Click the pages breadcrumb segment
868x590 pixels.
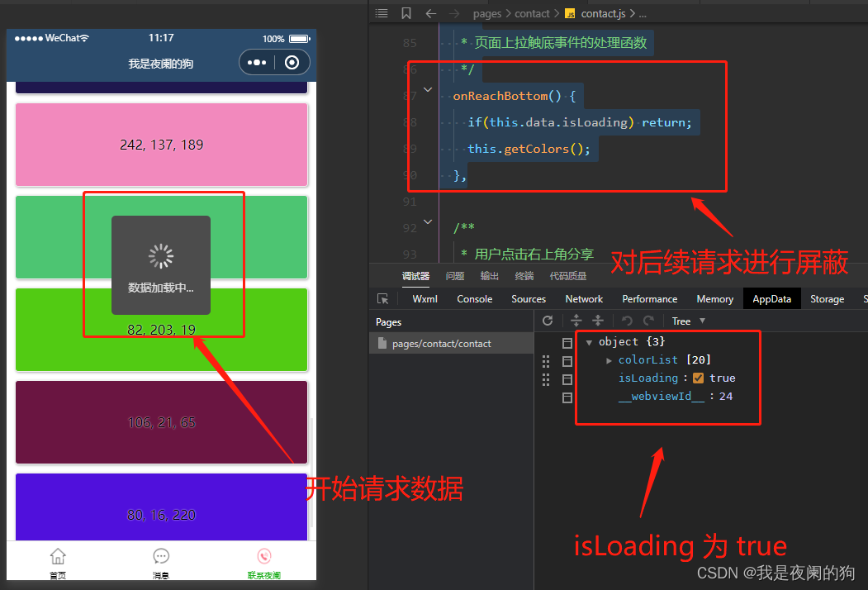click(x=487, y=14)
